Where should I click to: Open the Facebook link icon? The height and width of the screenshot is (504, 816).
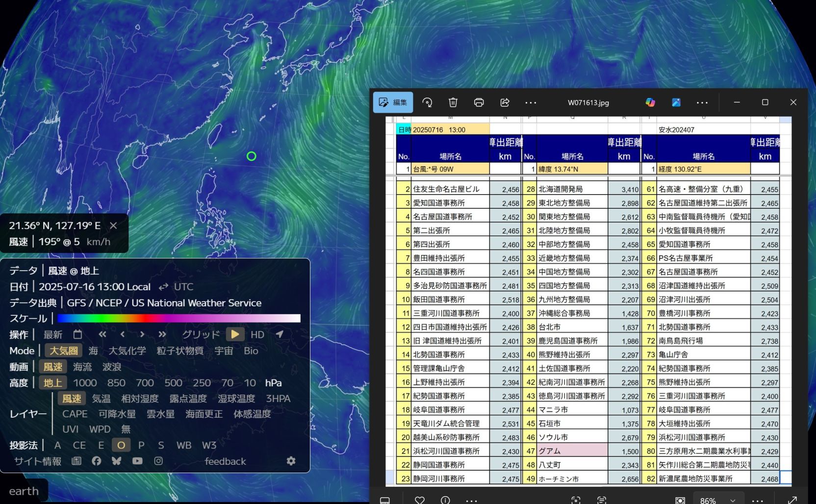[x=97, y=461]
